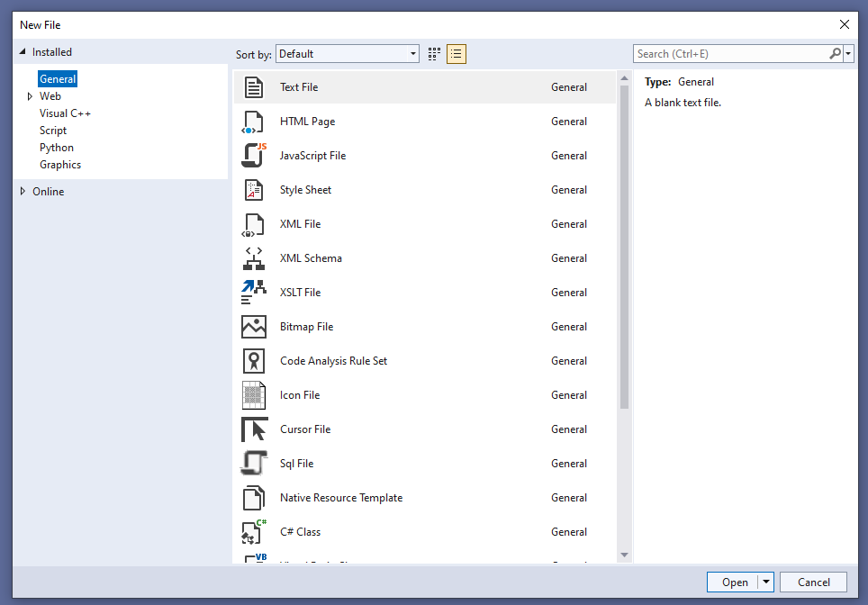The image size is (868, 605).
Task: Choose the XSLT File icon
Action: point(254,293)
